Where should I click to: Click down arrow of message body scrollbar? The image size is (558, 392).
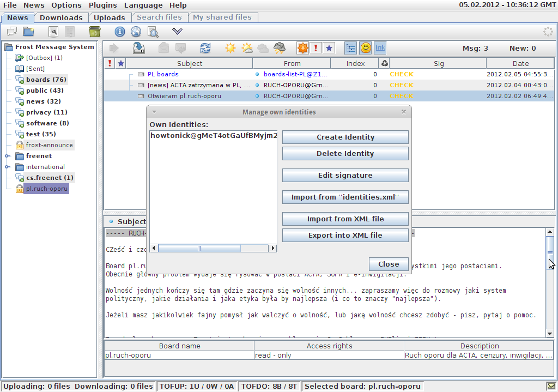550,334
